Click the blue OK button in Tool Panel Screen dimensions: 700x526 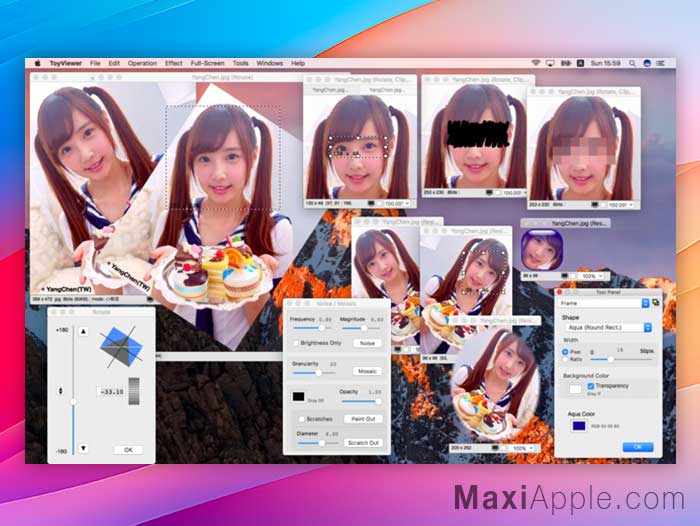click(x=638, y=447)
